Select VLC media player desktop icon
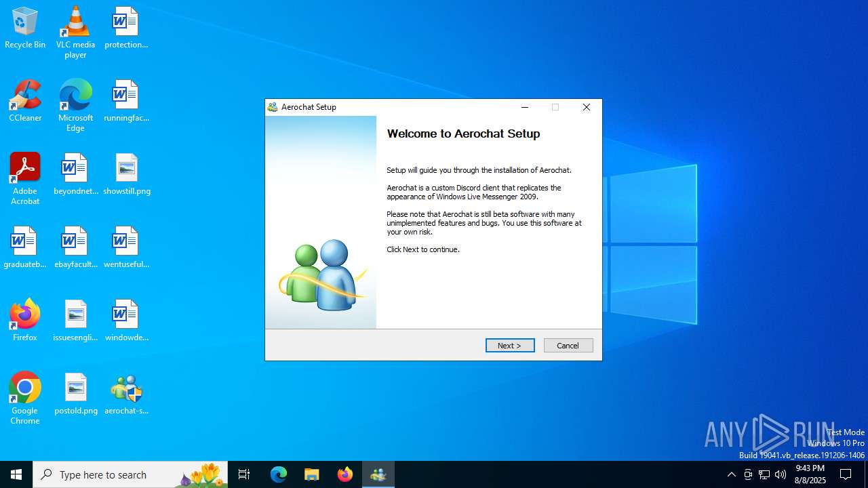The width and height of the screenshot is (868, 488). [75, 33]
